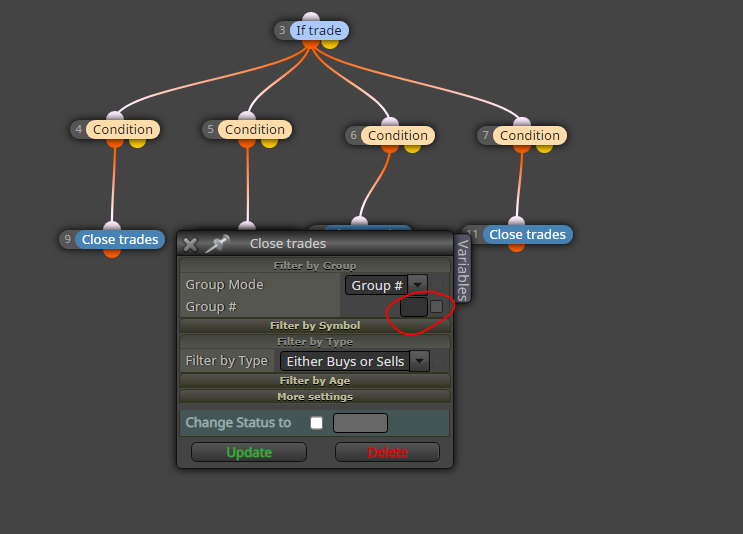Click orange output connector of Condition 4
This screenshot has height=534, width=743.
(115, 143)
